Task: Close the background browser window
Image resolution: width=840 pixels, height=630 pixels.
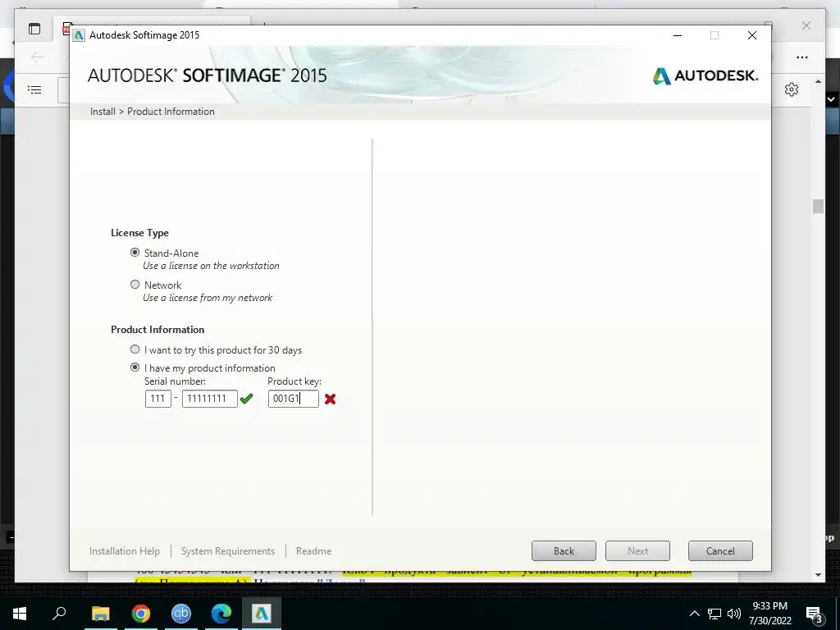Action: [x=806, y=25]
